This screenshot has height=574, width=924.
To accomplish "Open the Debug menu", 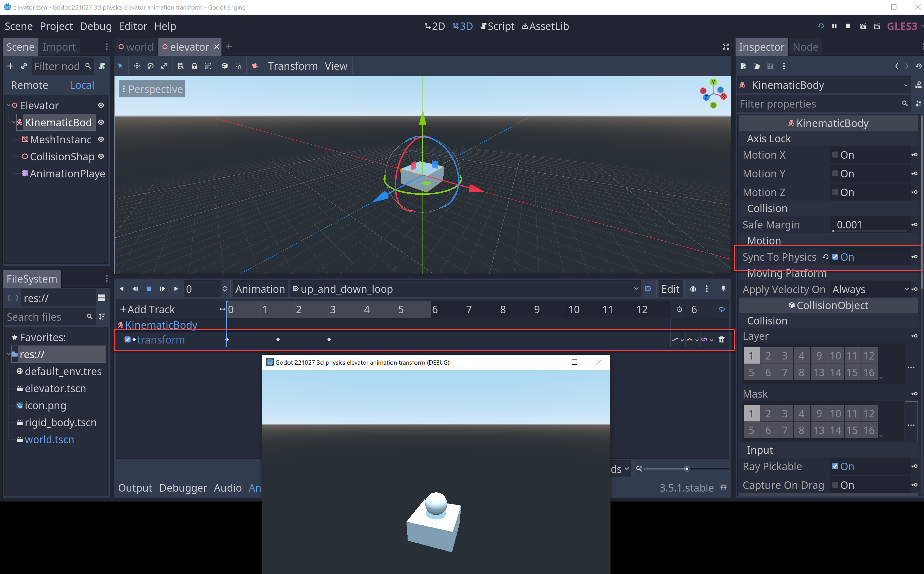I will point(96,26).
